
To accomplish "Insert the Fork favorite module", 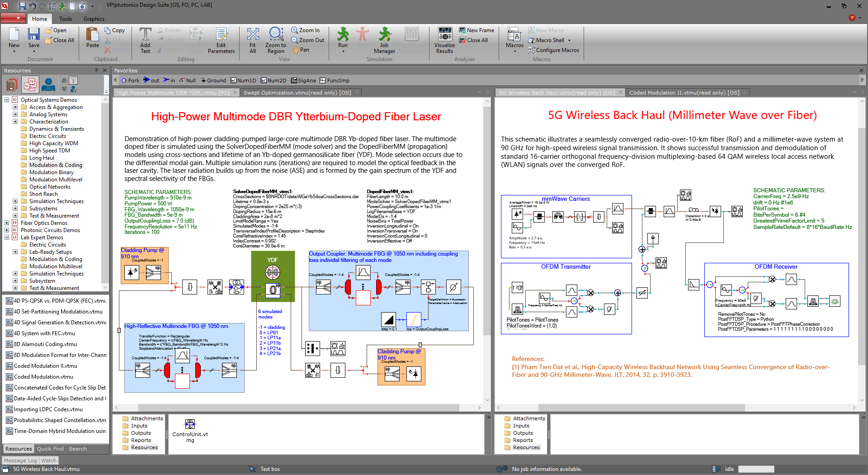I will click(131, 81).
